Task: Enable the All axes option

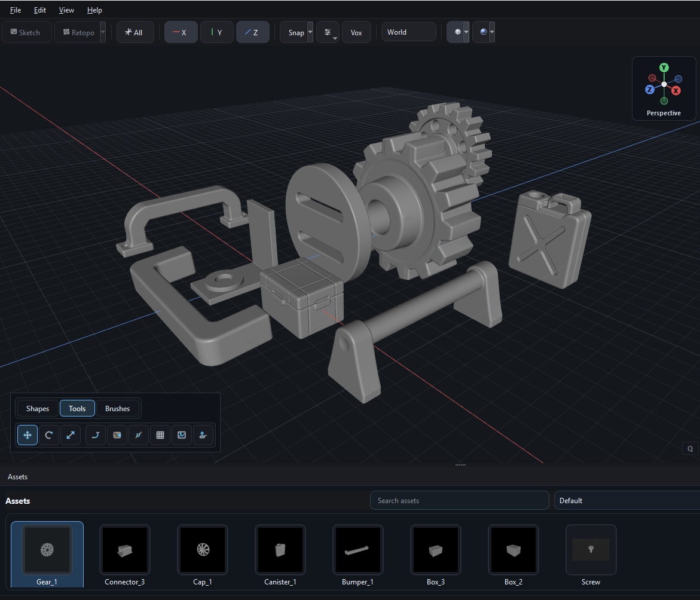Action: pyautogui.click(x=135, y=32)
